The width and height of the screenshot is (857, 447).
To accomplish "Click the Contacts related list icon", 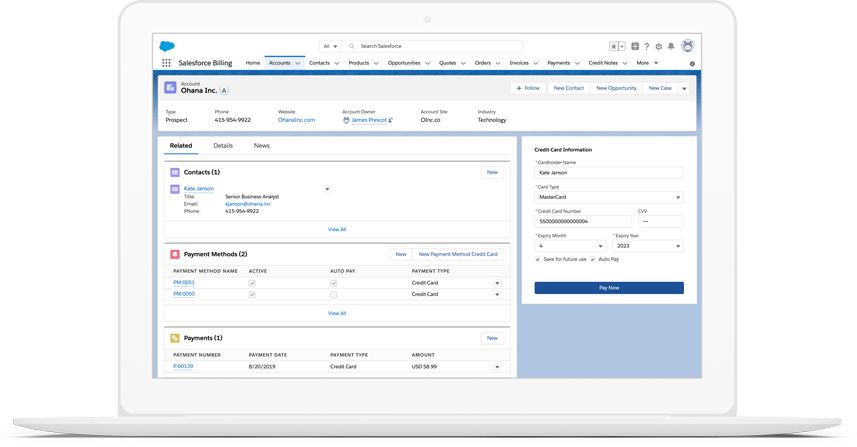I will click(175, 172).
